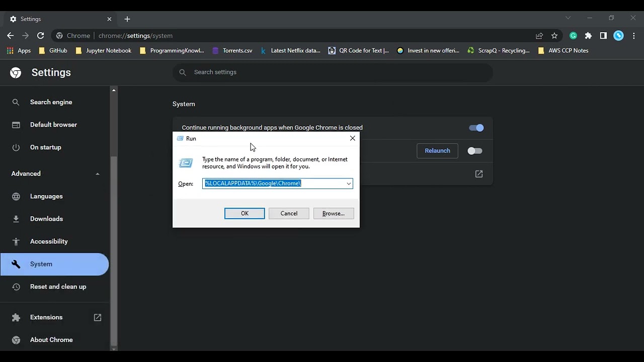Viewport: 644px width, 362px height.
Task: Select Default browser in settings sidebar
Action: 54,125
